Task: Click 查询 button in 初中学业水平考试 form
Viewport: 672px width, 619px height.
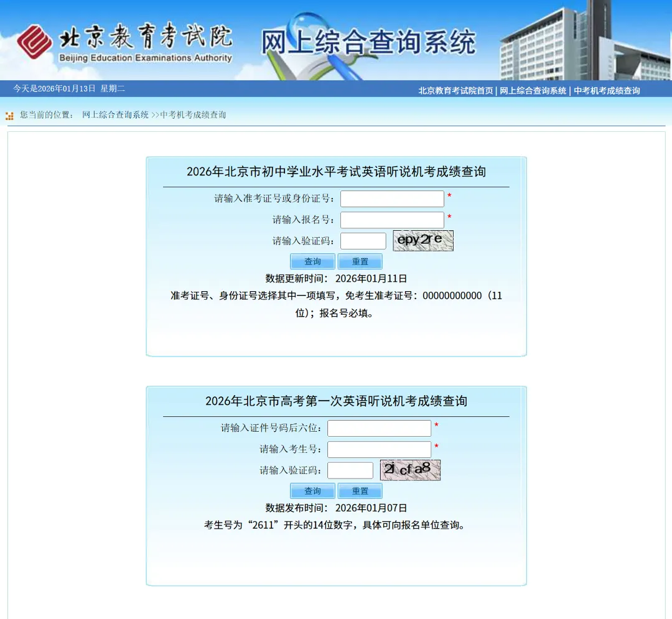Action: pos(312,261)
